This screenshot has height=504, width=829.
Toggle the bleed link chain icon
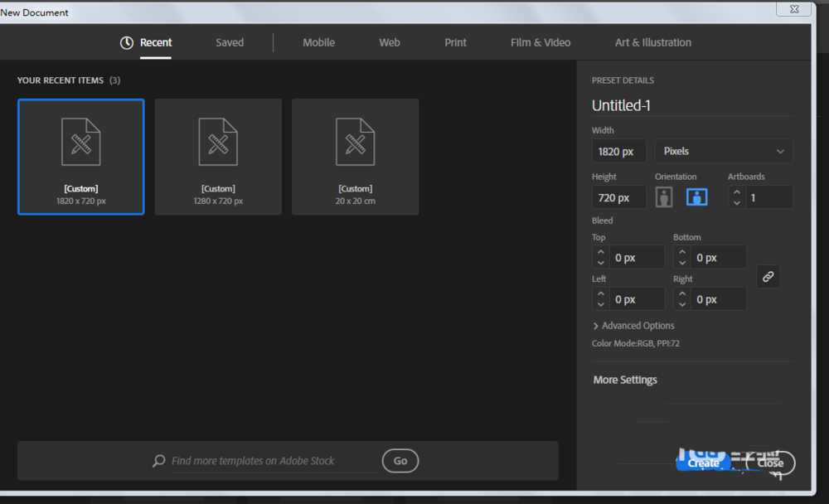(768, 277)
